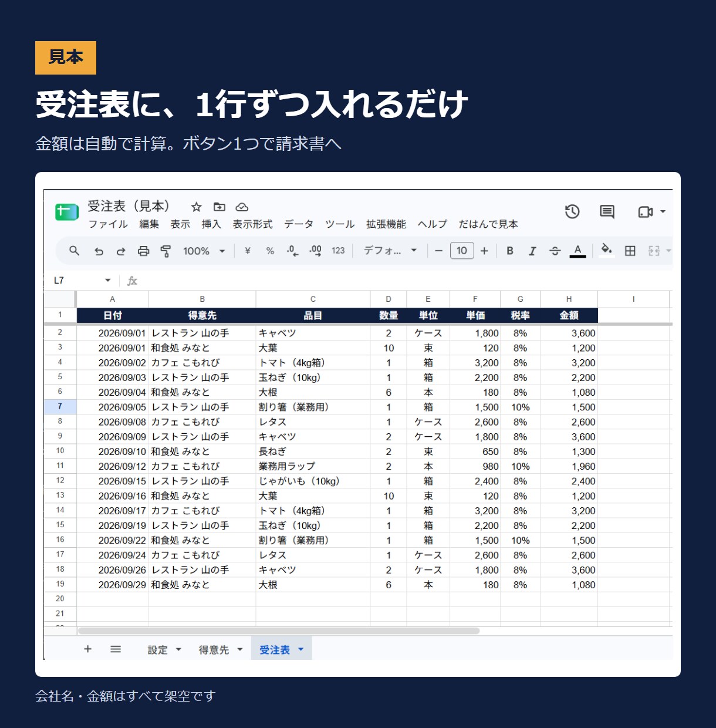Open the fill color picker
716x728 pixels.
(x=607, y=250)
